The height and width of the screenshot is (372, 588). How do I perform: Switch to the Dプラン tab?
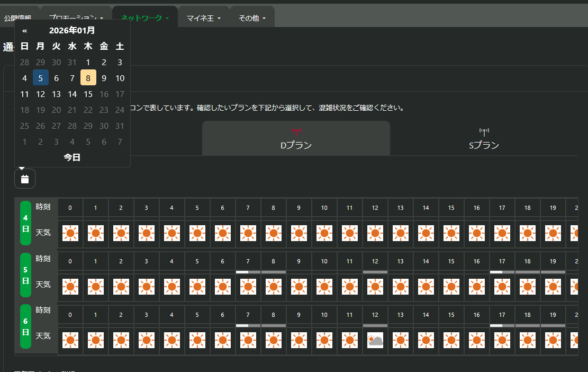[296, 145]
